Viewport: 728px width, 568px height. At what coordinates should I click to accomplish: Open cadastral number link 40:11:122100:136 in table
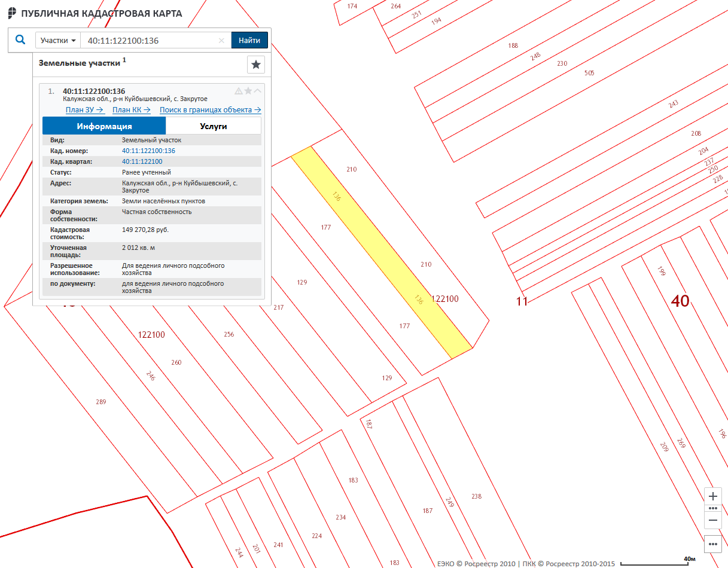[148, 151]
